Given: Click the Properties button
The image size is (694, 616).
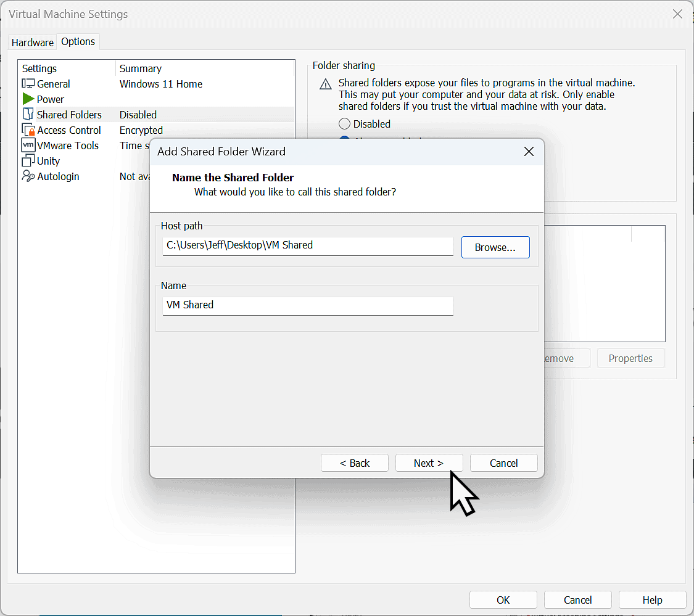Looking at the screenshot, I should (630, 358).
